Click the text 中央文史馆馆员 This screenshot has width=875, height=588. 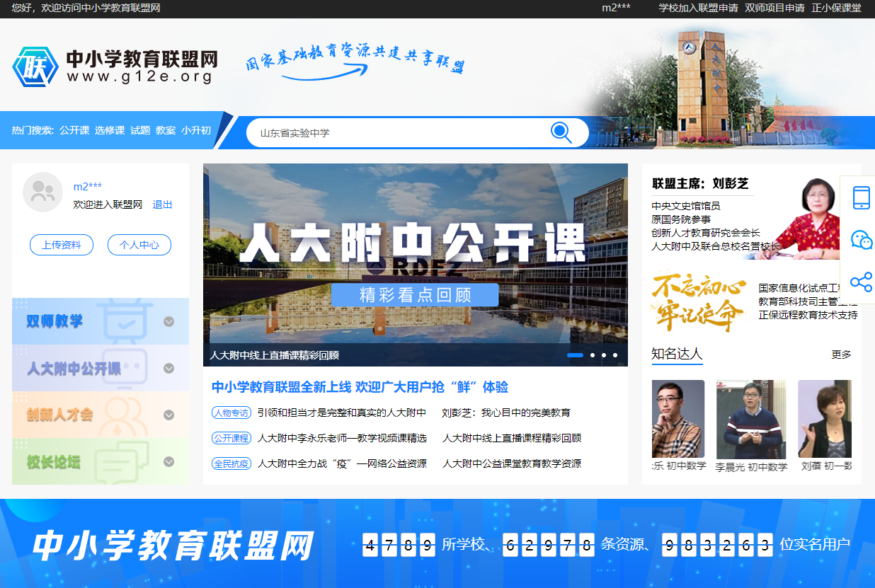[x=686, y=206]
